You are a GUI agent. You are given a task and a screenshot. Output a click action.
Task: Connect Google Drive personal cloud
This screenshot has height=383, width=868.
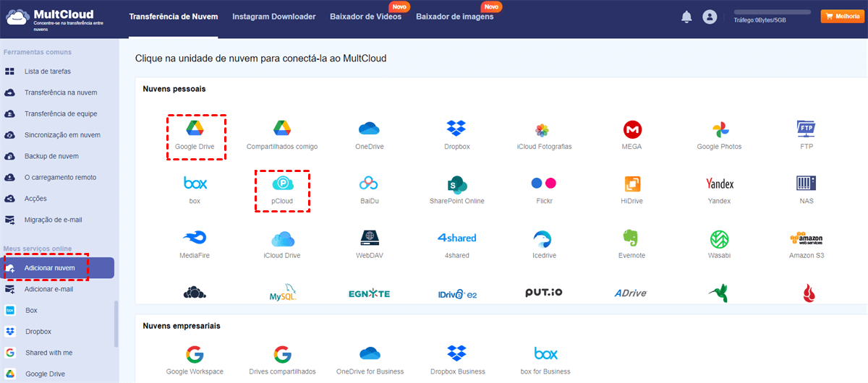195,134
